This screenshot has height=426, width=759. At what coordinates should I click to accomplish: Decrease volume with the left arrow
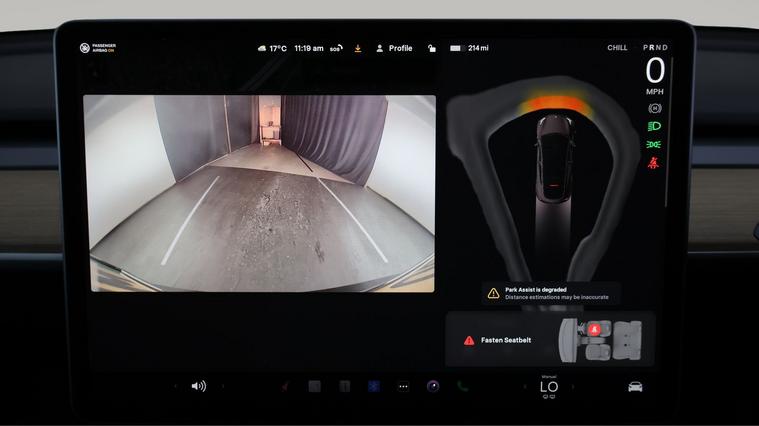point(176,386)
